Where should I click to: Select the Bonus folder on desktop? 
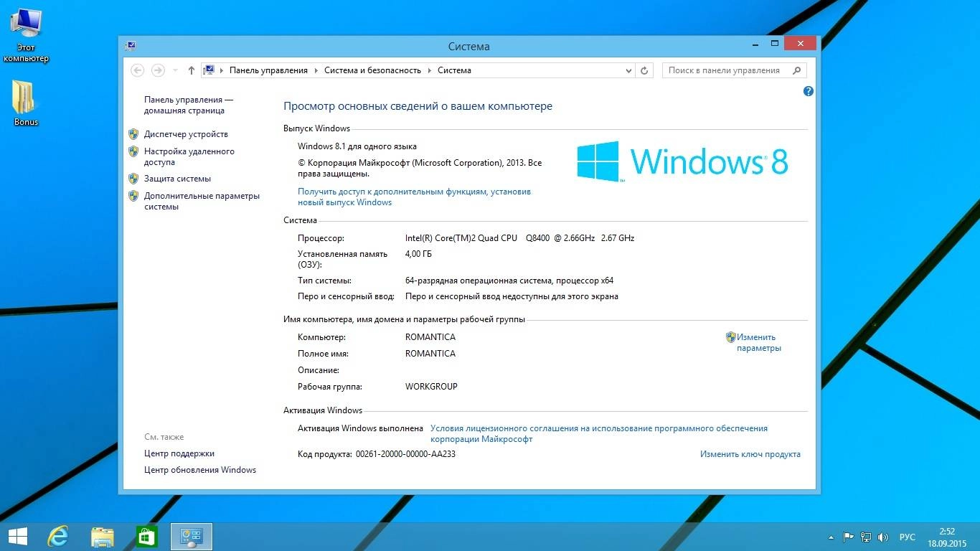click(x=26, y=103)
